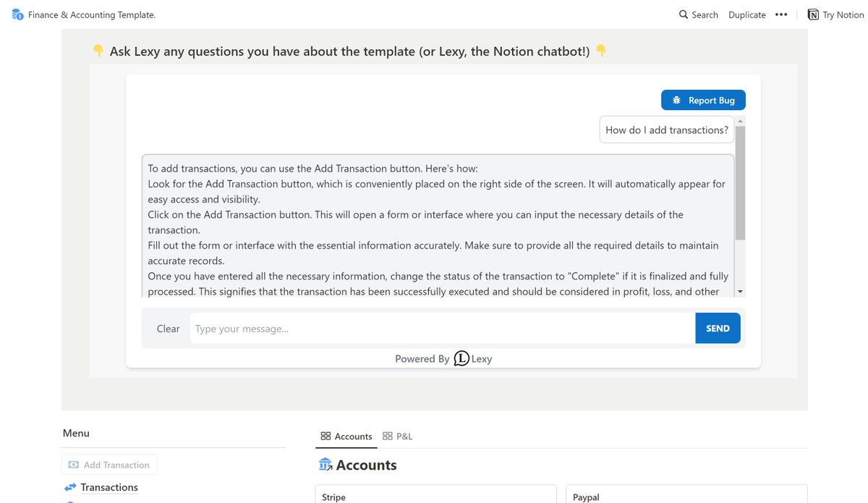Image resolution: width=868 pixels, height=503 pixels.
Task: Click the Duplicate link in the top bar
Action: click(747, 14)
